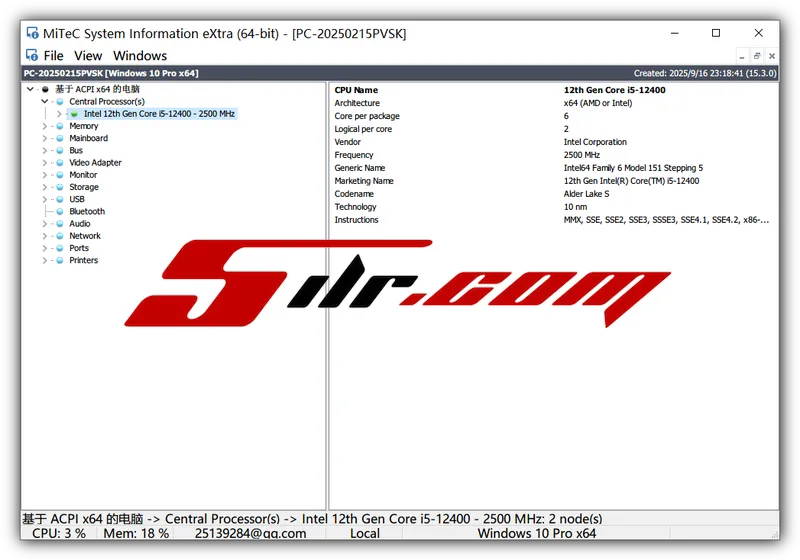Expand the Intel 12th Gen Core i5-12400 node
This screenshot has height=560, width=800.
59,114
